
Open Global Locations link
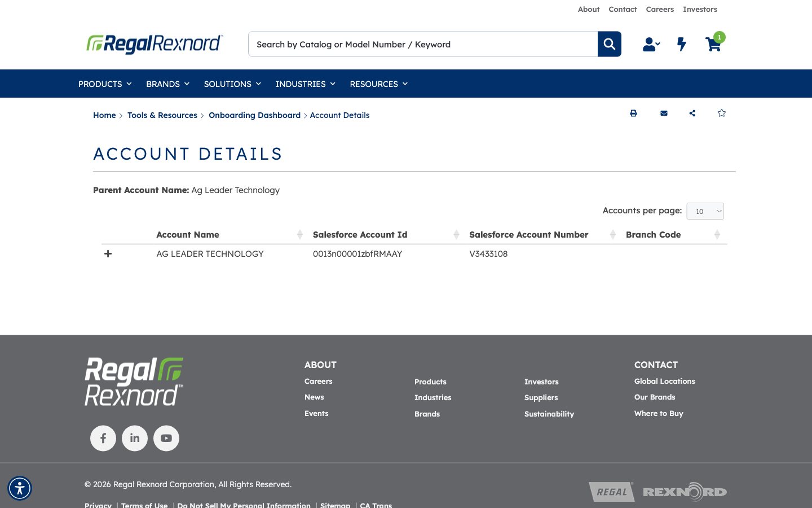[664, 382]
